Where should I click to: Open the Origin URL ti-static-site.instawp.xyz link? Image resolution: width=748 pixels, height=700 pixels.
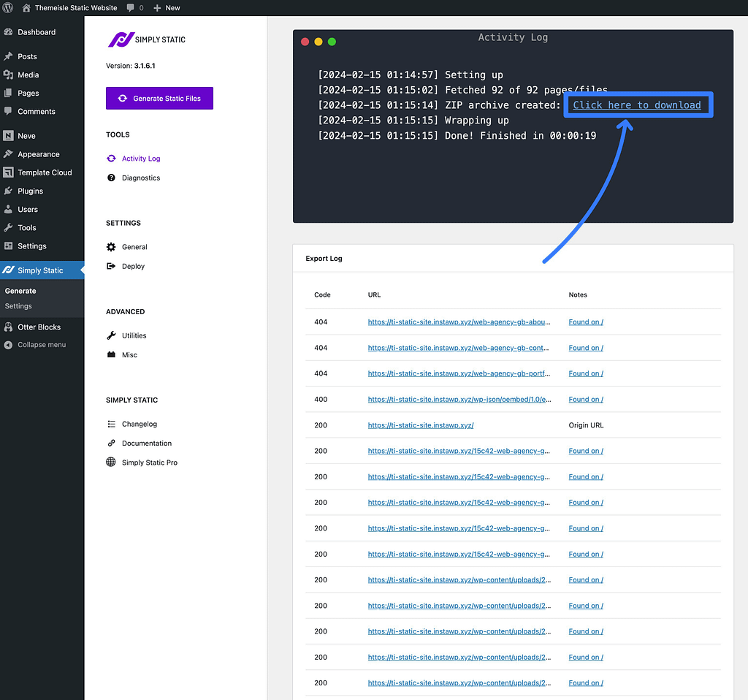pos(421,425)
